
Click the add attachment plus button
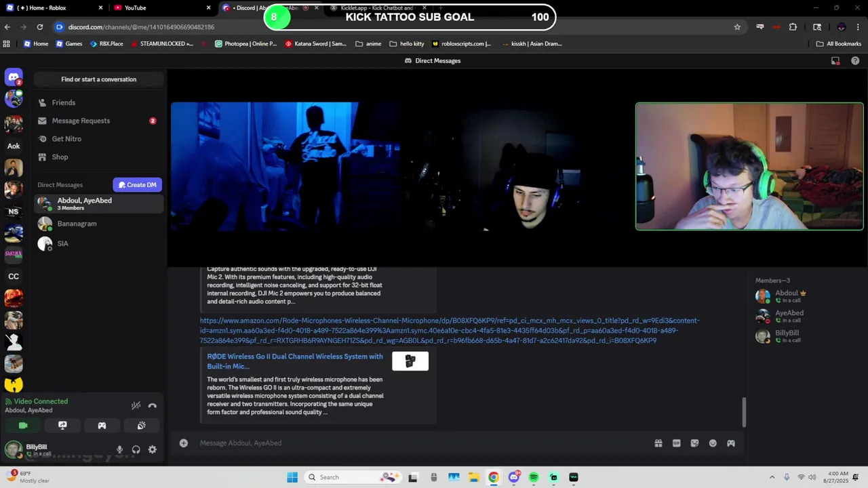click(x=183, y=443)
